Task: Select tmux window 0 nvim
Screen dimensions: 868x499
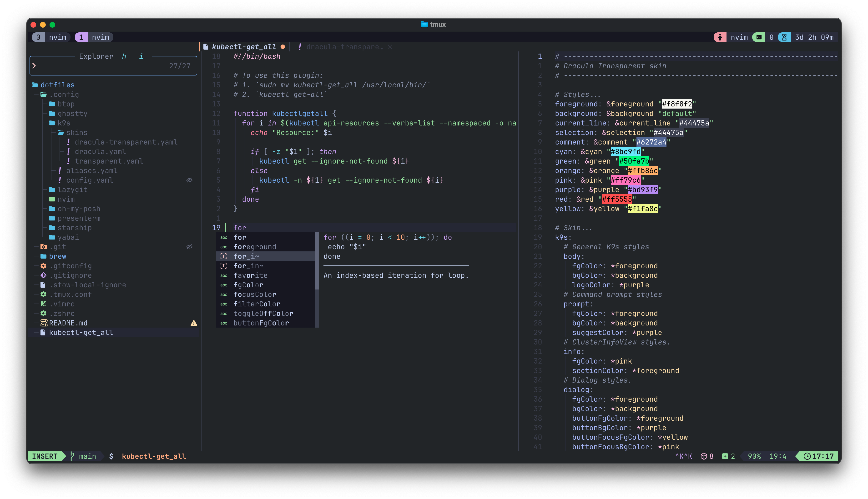Action: pos(51,37)
